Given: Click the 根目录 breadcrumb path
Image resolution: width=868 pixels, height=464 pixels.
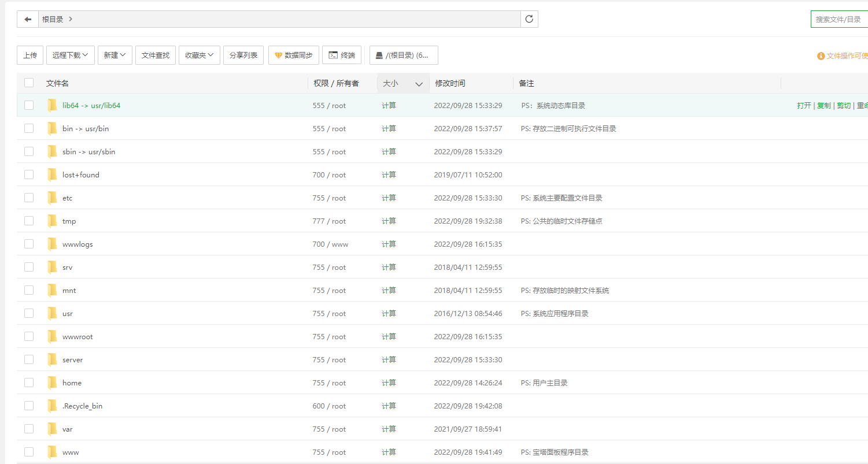Looking at the screenshot, I should (53, 19).
